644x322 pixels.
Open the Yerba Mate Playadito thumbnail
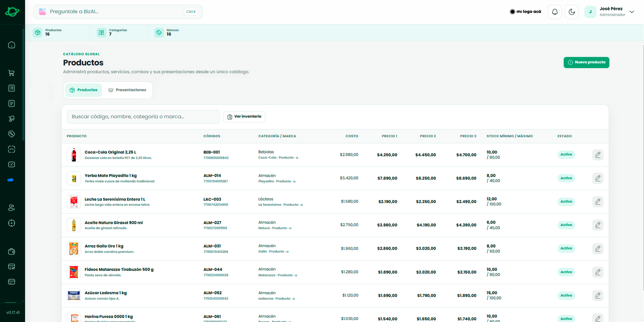point(74,178)
